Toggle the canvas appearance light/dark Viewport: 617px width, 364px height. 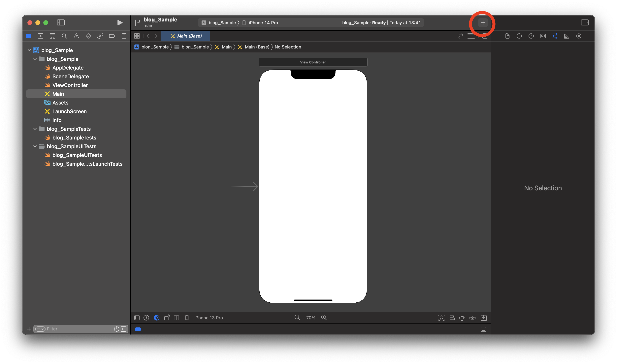click(x=156, y=318)
